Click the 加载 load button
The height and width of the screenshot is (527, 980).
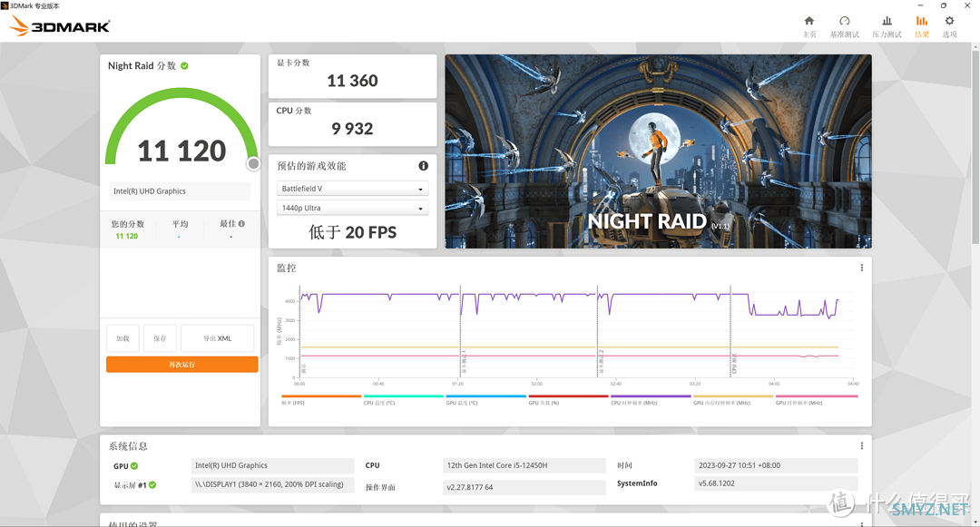[122, 338]
